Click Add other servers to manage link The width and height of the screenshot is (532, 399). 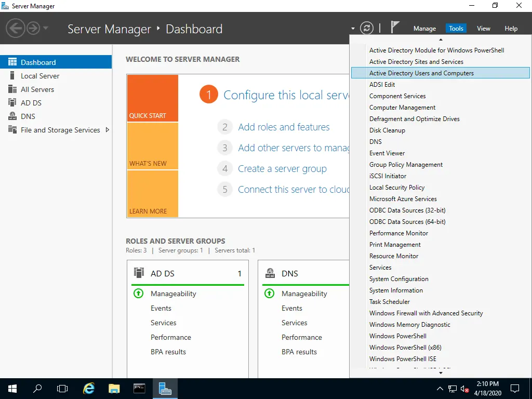pos(293,148)
